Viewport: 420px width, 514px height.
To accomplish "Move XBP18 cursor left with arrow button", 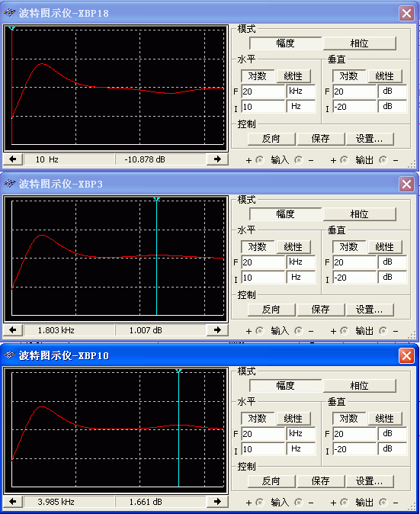I will point(13,159).
